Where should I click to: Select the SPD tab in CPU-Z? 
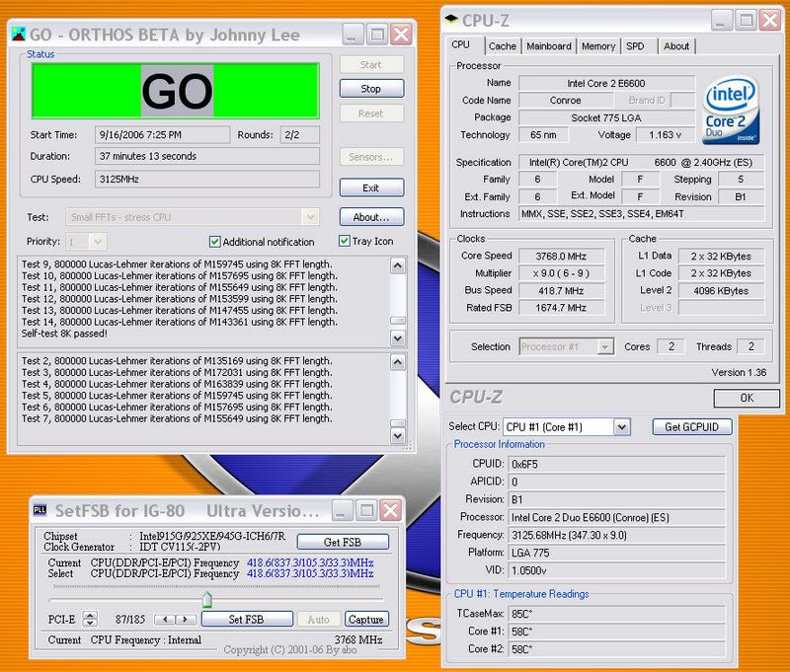[635, 46]
